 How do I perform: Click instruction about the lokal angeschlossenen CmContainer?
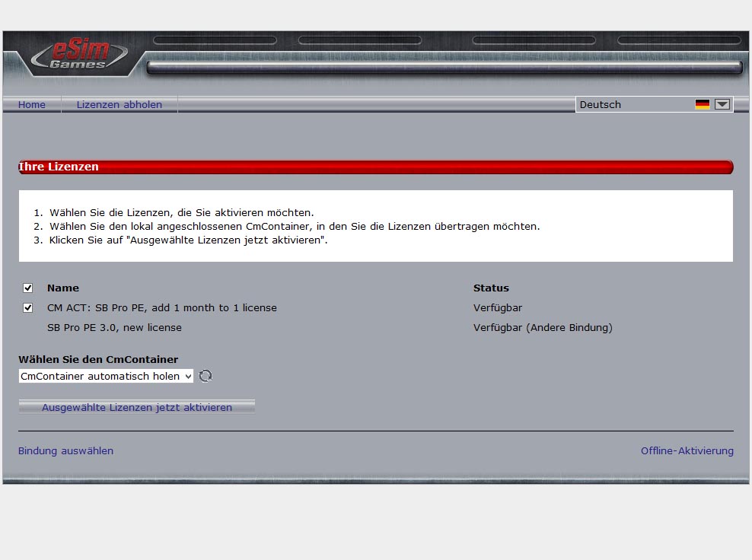click(295, 226)
